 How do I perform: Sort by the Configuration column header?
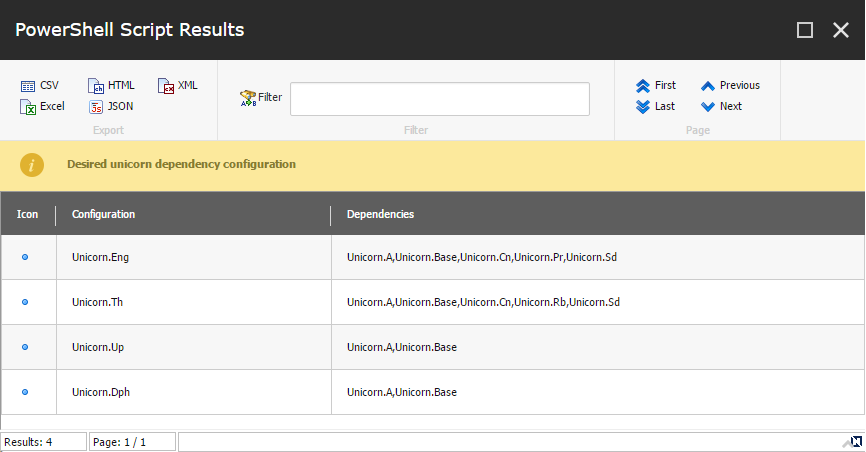tap(103, 214)
